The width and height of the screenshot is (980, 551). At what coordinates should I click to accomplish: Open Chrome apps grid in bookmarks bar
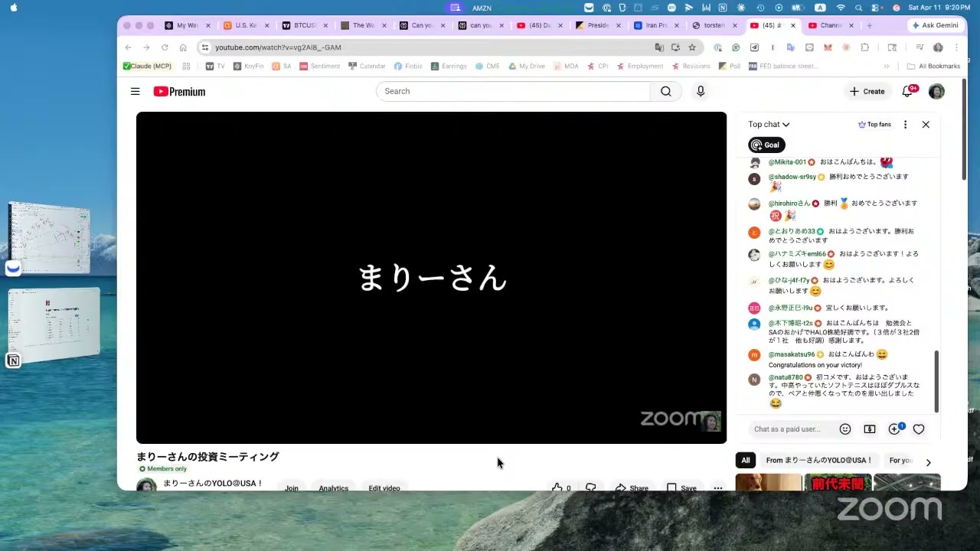pos(186,67)
